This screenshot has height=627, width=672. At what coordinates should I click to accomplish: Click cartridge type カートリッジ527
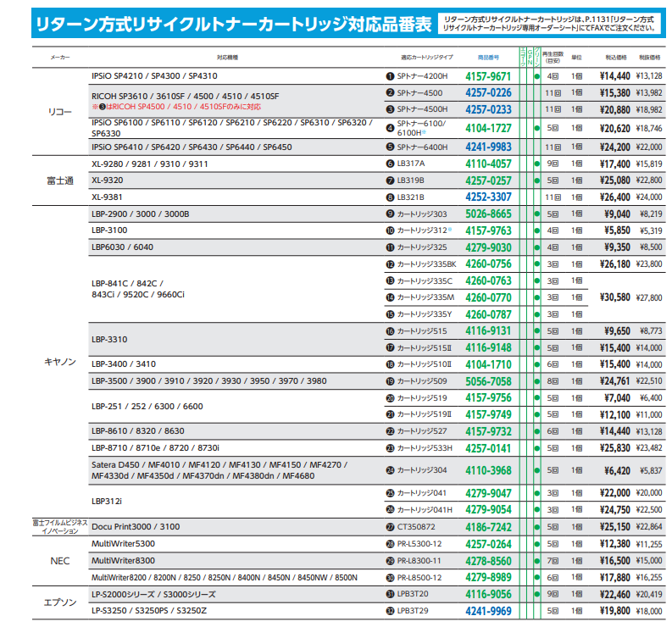(x=422, y=431)
